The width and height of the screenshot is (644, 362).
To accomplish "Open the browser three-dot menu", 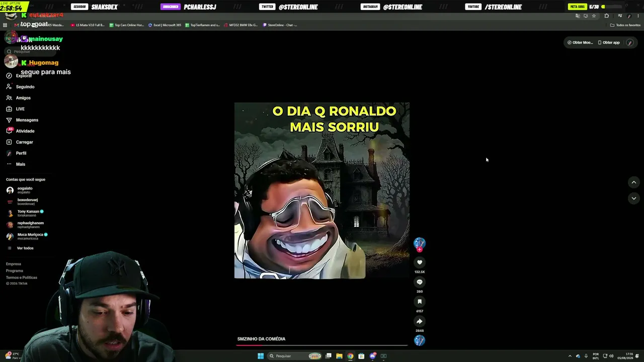I will click(638, 16).
